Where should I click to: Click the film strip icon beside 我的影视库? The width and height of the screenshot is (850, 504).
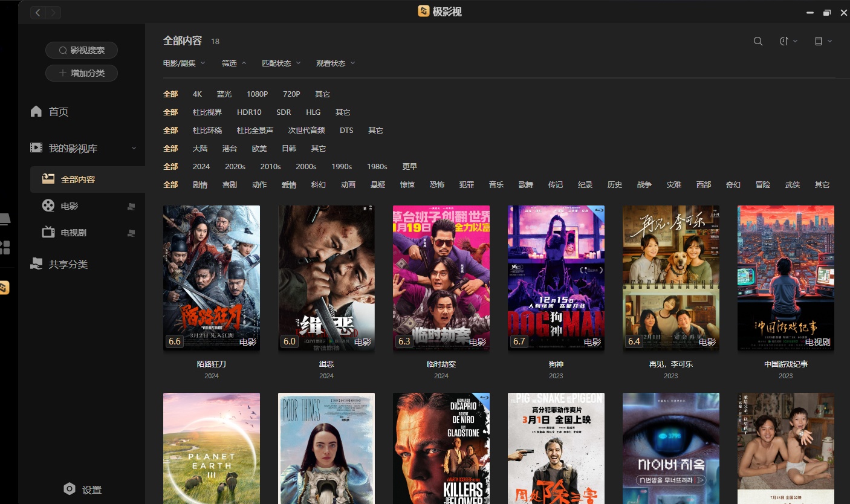tap(36, 147)
